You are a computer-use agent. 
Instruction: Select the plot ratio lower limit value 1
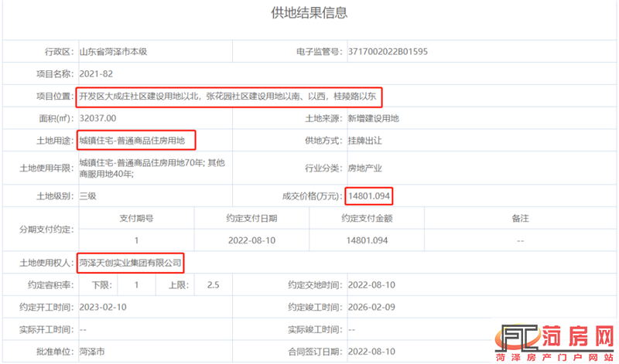(x=137, y=284)
